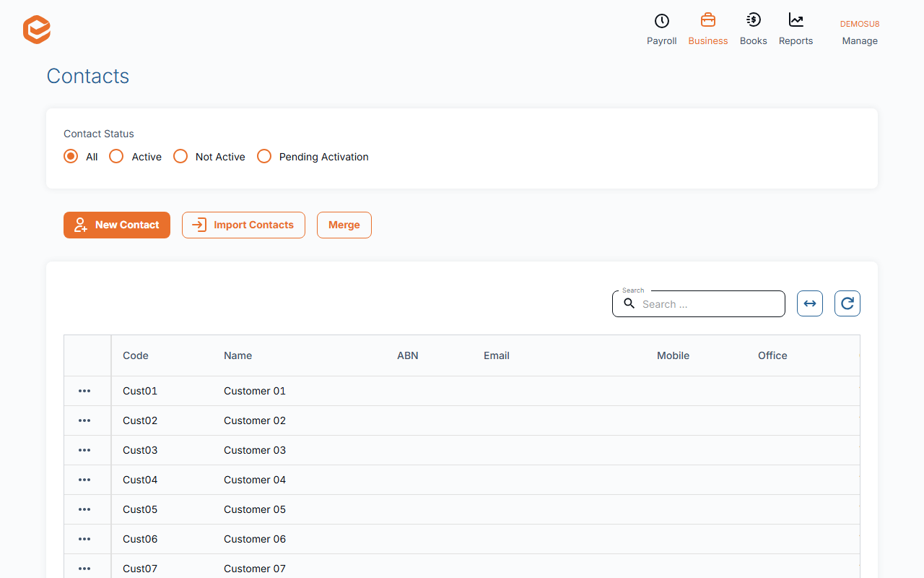
Task: Sort by the ABN column header
Action: [x=408, y=355]
